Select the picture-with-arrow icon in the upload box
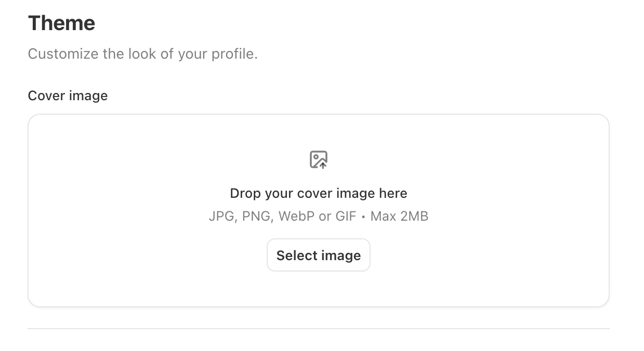The image size is (644, 351). coord(319,159)
